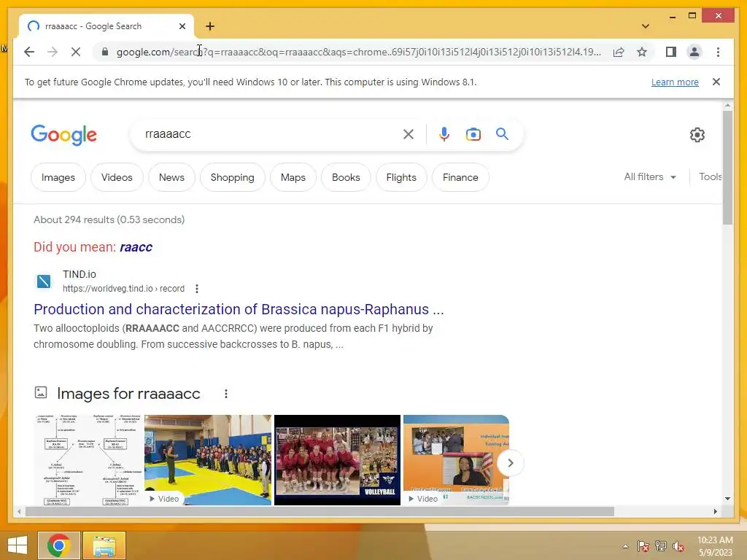Click the horizontal scrollbar thumb
The image size is (747, 560).
(x=320, y=511)
